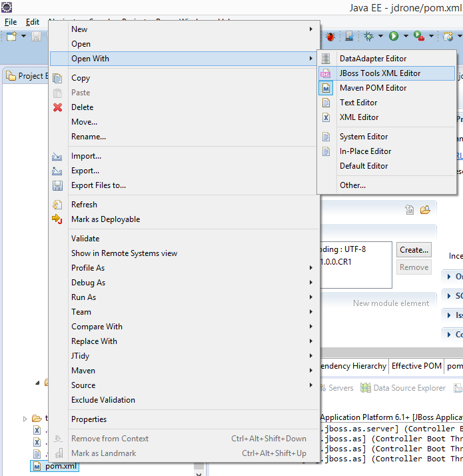This screenshot has width=463, height=476.
Task: Open the Replace With submenu
Action: pos(184,341)
